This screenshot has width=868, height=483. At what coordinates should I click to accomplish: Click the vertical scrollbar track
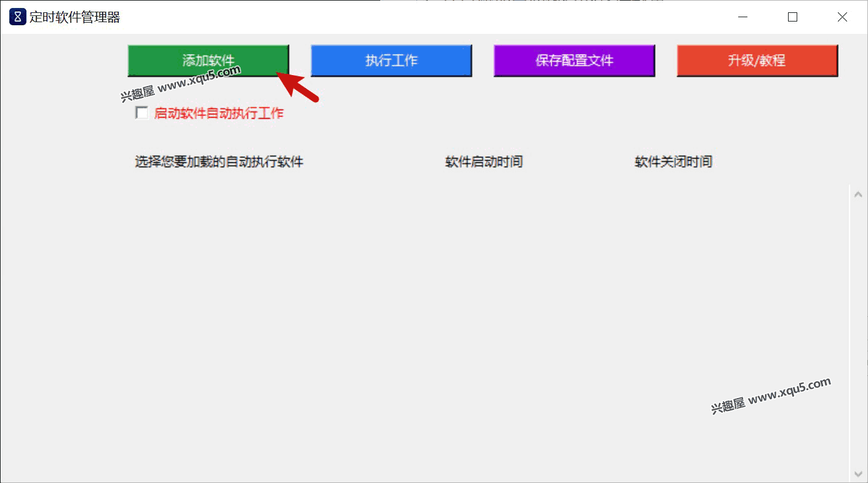tap(858, 332)
